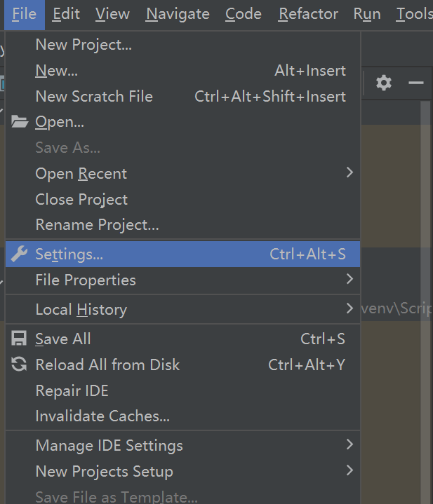Open the Edit menu
Screen dimensions: 433x504
[66, 14]
